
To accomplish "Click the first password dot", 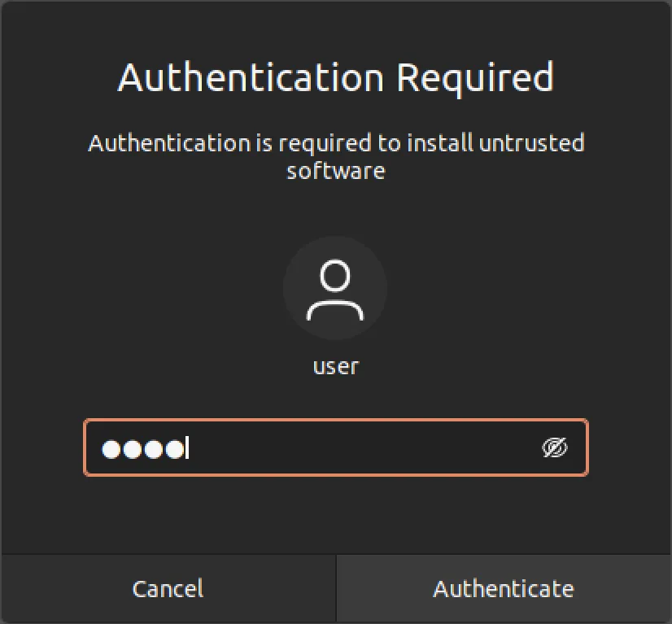I will [111, 447].
